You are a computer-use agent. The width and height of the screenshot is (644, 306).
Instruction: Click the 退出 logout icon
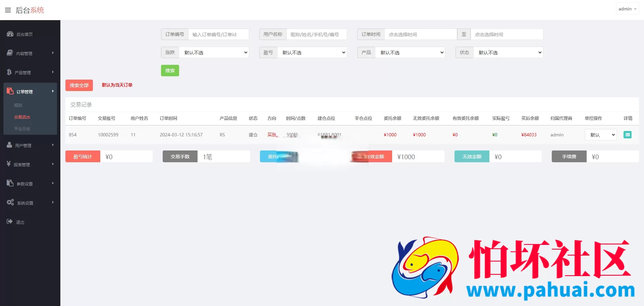(9, 222)
